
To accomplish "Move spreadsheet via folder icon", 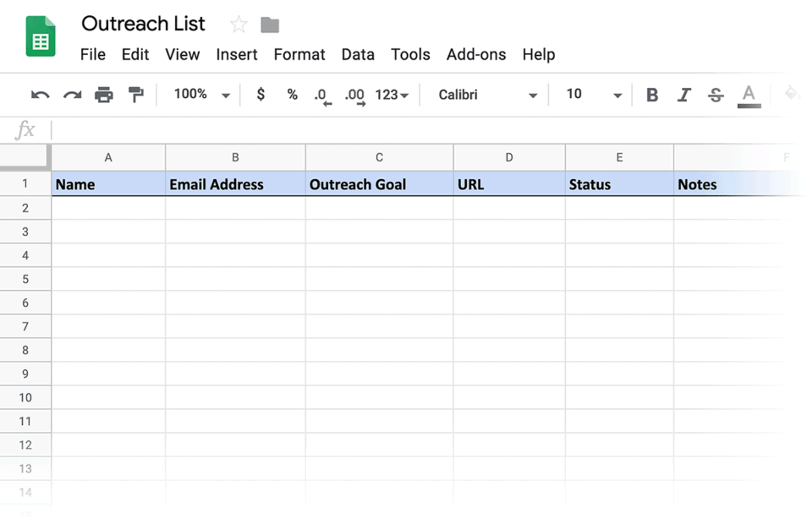I will coord(269,24).
